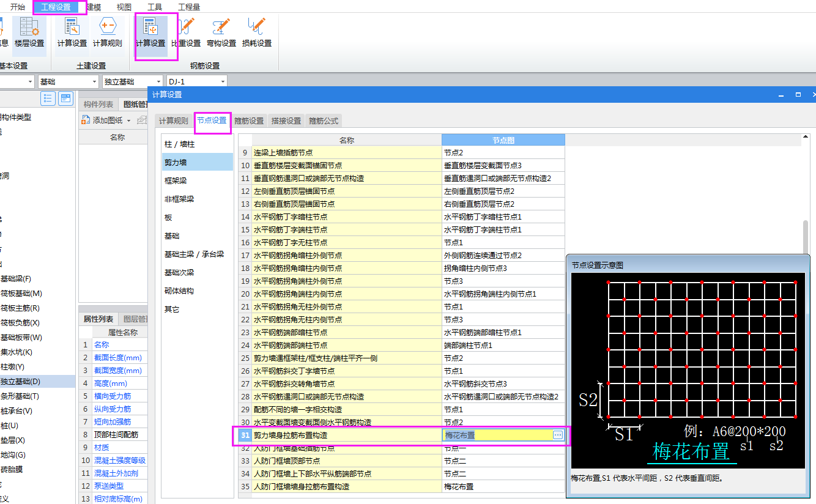The height and width of the screenshot is (504, 816).
Task: Select 基础主梁 / 承台梁 in the list
Action: [x=197, y=254]
